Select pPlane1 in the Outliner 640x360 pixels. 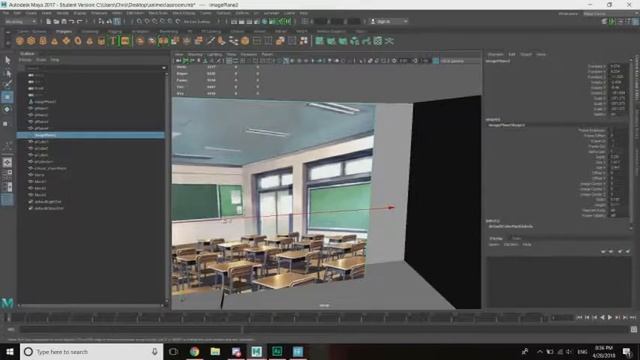(41, 108)
